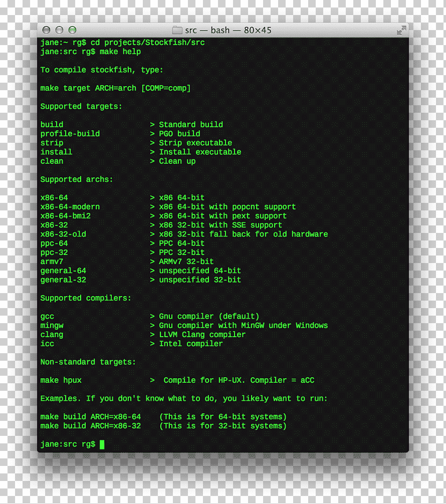Viewport: 446px width, 504px height.
Task: Click the 'Supported targets:' heading
Action: pos(81,106)
